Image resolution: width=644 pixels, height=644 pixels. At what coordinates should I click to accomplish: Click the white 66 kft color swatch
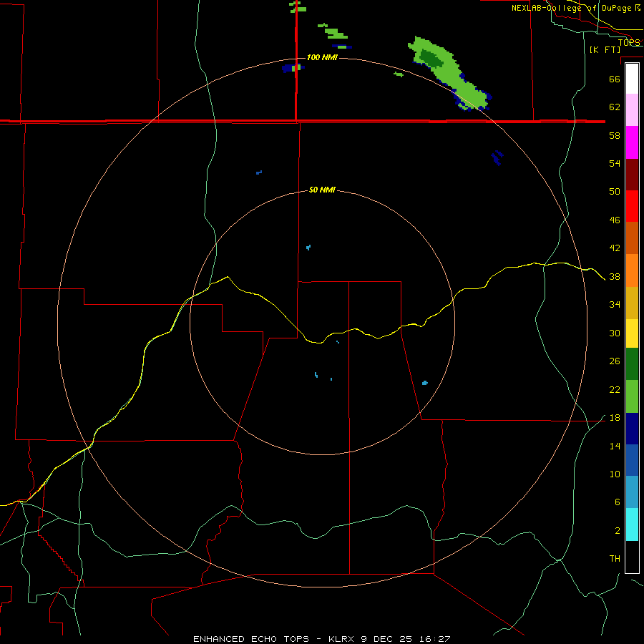632,79
